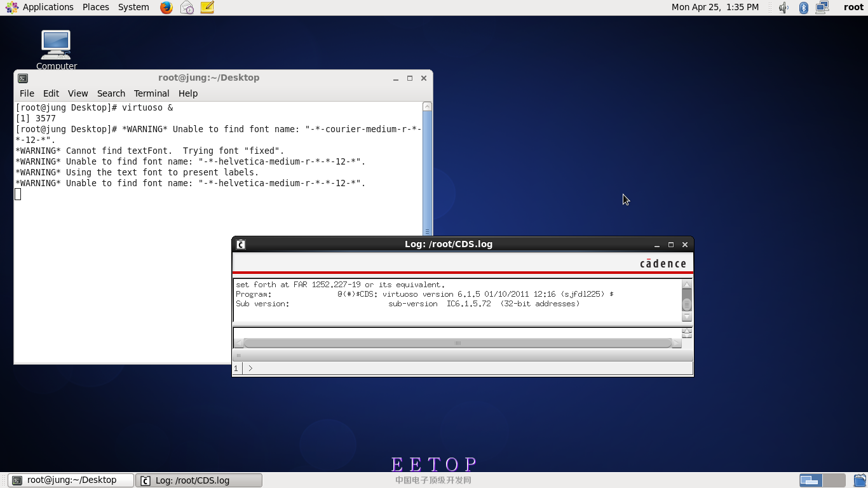Screen dimensions: 868x488
Task: Open the terminal Help menu
Action: point(188,93)
